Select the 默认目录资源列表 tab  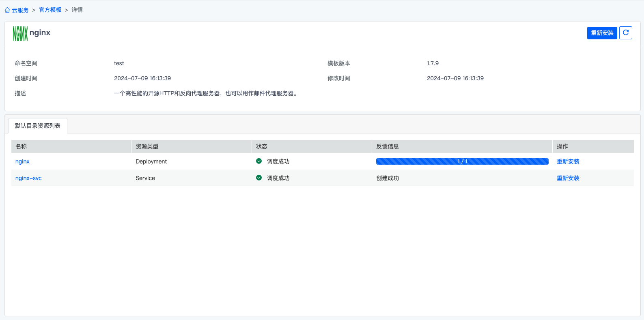point(38,126)
